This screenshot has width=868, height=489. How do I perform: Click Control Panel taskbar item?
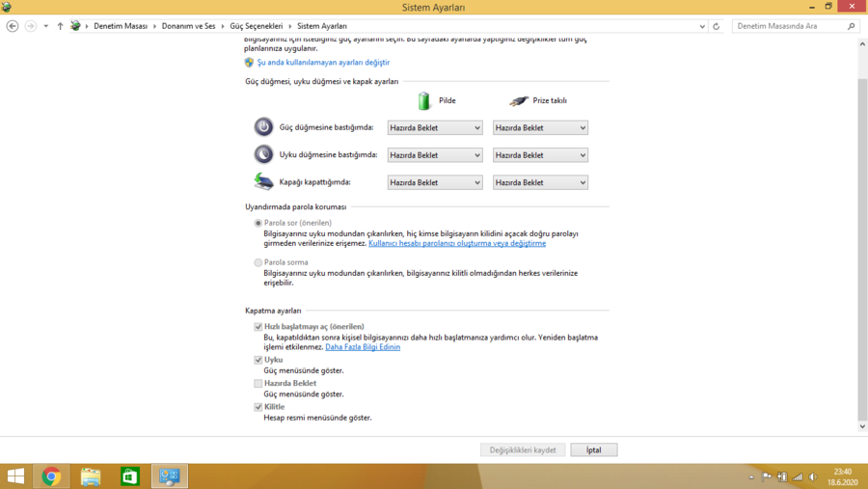pos(170,476)
